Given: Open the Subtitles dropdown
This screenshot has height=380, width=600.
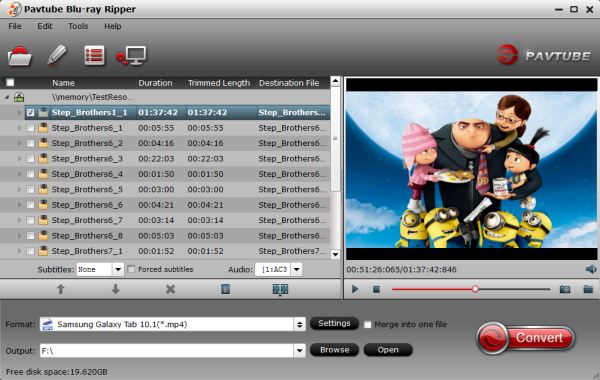Looking at the screenshot, I should coord(118,269).
